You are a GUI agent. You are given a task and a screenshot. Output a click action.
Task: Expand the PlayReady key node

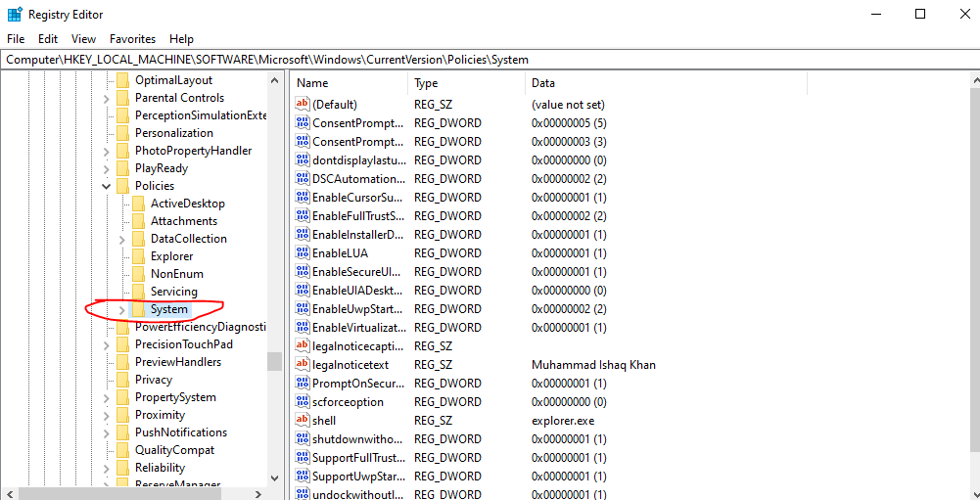click(x=107, y=168)
